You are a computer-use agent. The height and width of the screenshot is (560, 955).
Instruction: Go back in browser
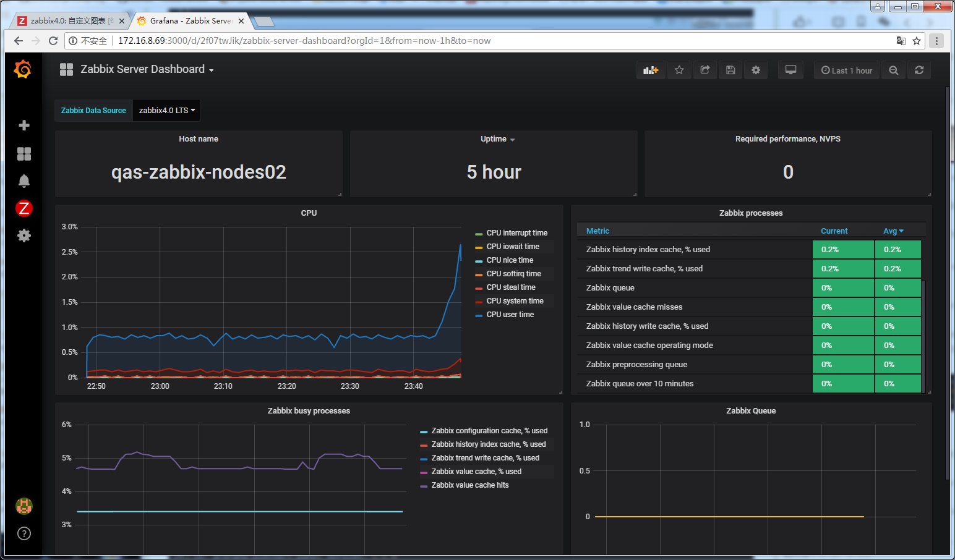(18, 41)
